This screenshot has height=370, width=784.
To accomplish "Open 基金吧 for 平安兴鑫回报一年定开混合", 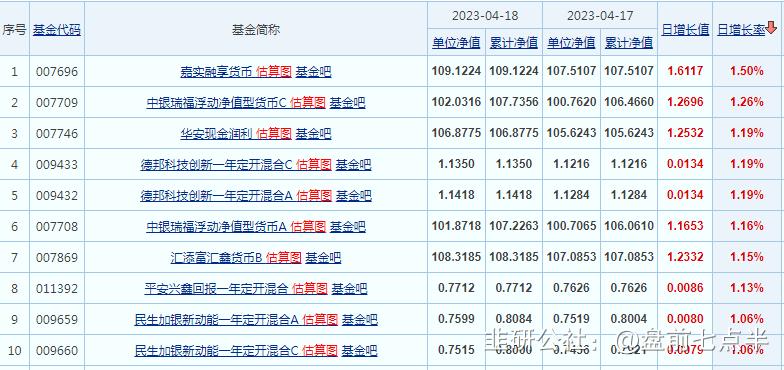I will pyautogui.click(x=350, y=289).
